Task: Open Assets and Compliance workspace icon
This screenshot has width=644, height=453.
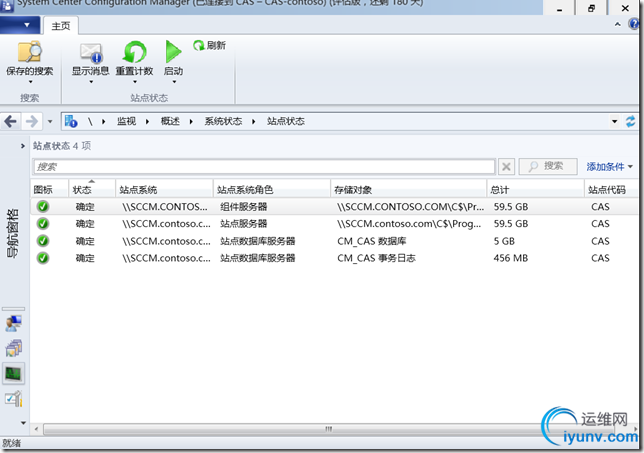Action: [14, 323]
